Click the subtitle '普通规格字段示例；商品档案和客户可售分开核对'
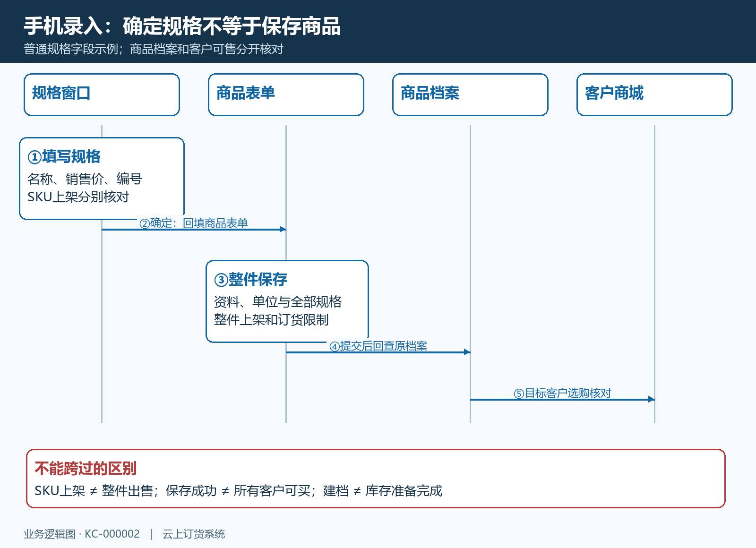756x548 pixels. (154, 49)
